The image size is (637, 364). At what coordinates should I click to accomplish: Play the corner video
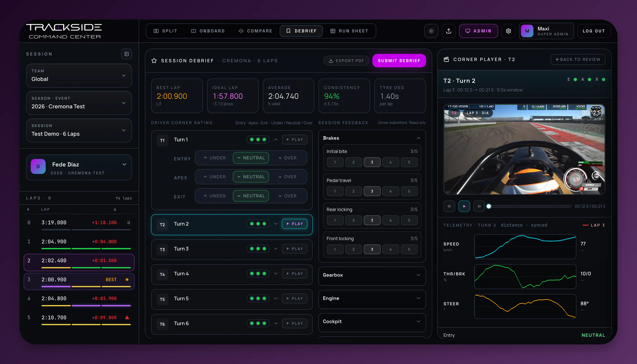tap(464, 206)
